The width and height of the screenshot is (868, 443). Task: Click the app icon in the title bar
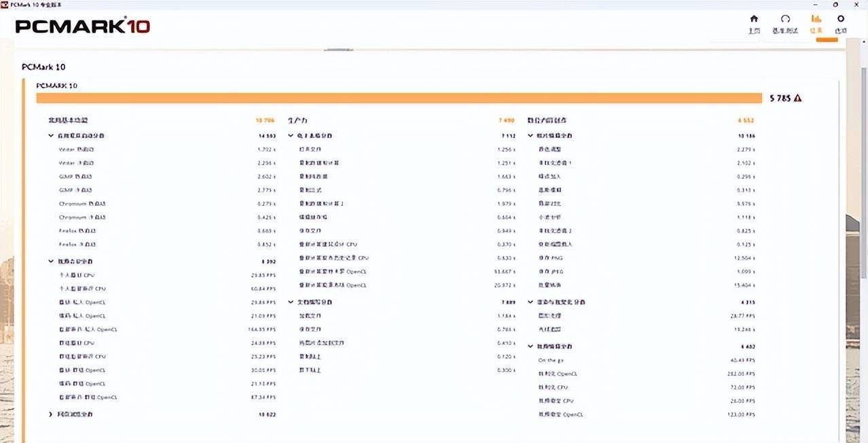5,3
